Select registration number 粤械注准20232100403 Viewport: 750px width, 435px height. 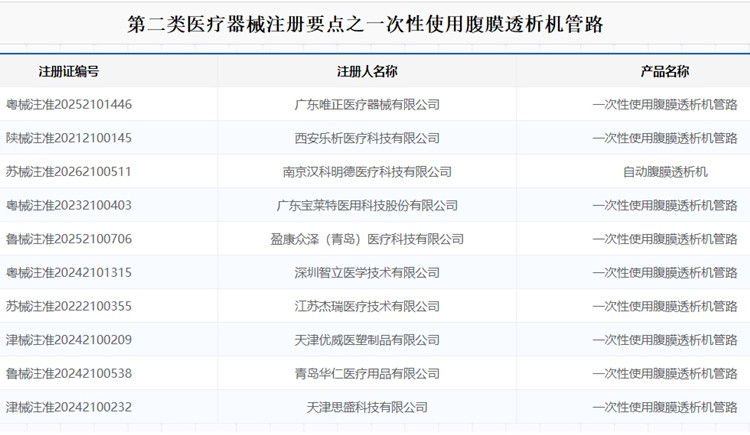(69, 205)
